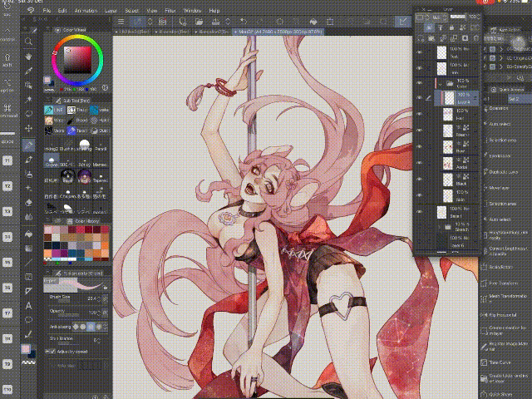Collapse the Color layer folder chevron
This screenshot has height=399, width=532.
(441, 83)
